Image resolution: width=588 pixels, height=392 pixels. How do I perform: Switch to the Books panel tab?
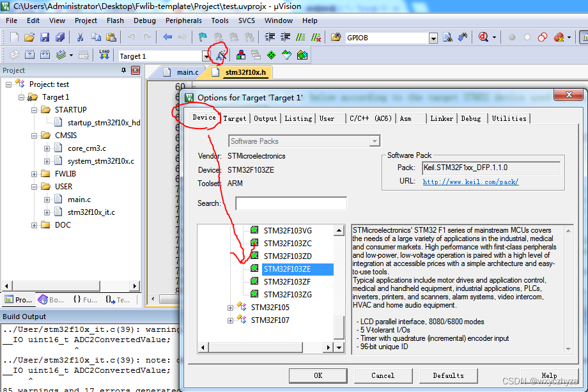click(51, 300)
